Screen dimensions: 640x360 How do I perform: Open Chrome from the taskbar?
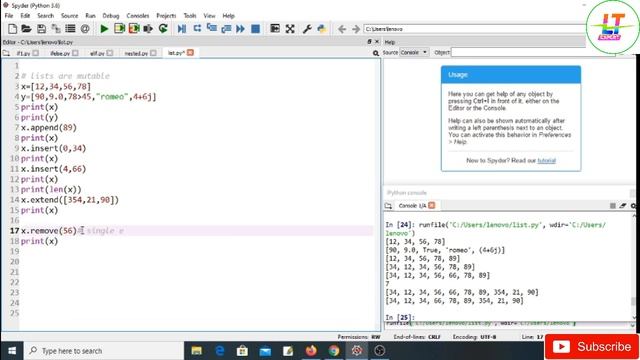point(334,351)
